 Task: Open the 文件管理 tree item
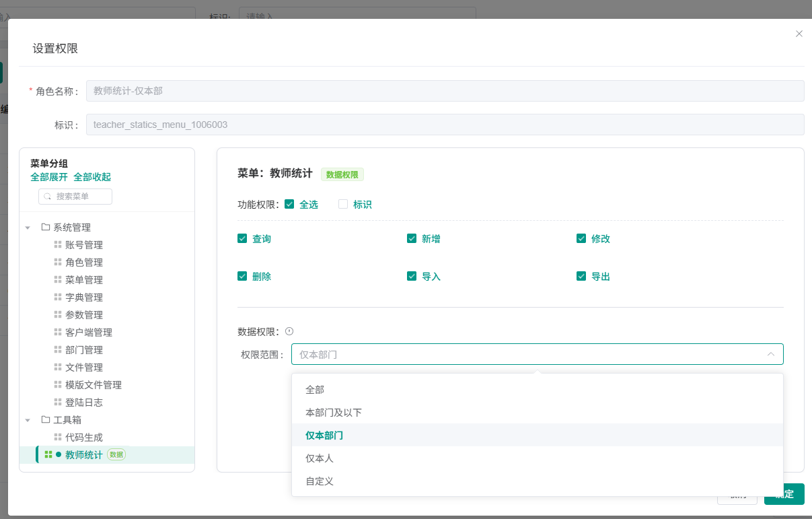tap(84, 368)
